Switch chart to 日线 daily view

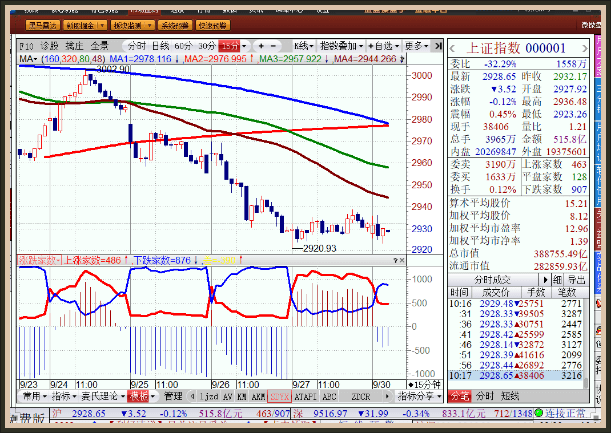[161, 46]
